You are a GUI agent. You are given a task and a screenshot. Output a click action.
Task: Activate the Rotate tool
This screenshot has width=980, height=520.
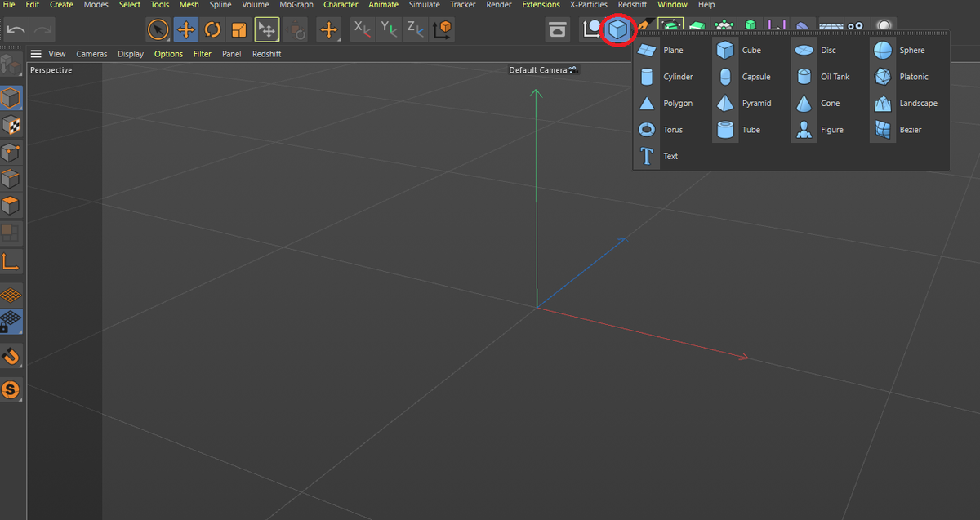coord(213,30)
